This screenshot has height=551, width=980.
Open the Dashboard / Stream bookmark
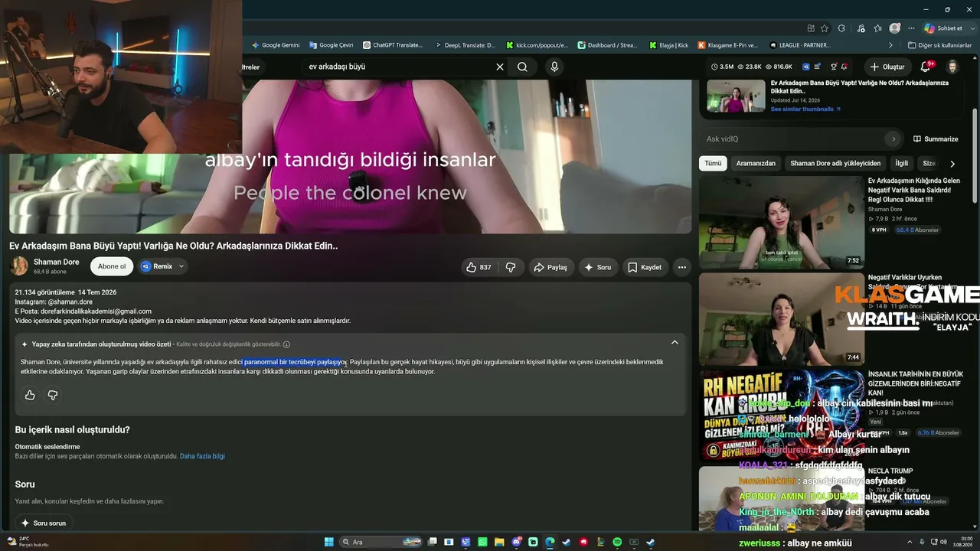point(608,45)
